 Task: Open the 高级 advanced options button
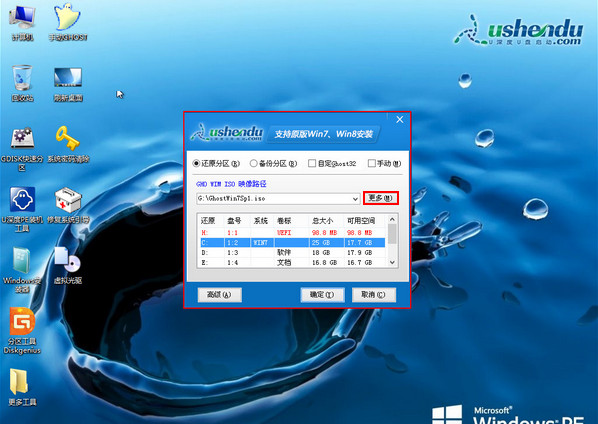(219, 295)
